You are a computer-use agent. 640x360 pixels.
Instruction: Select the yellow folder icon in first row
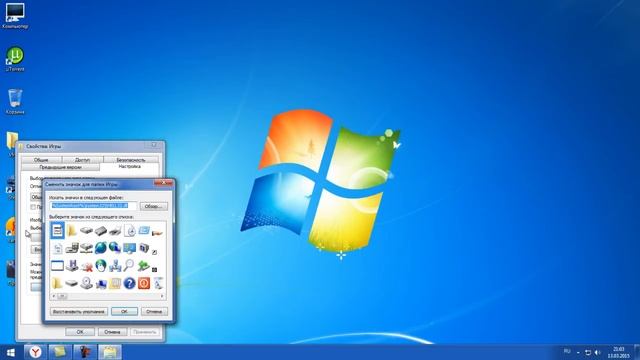[72, 231]
